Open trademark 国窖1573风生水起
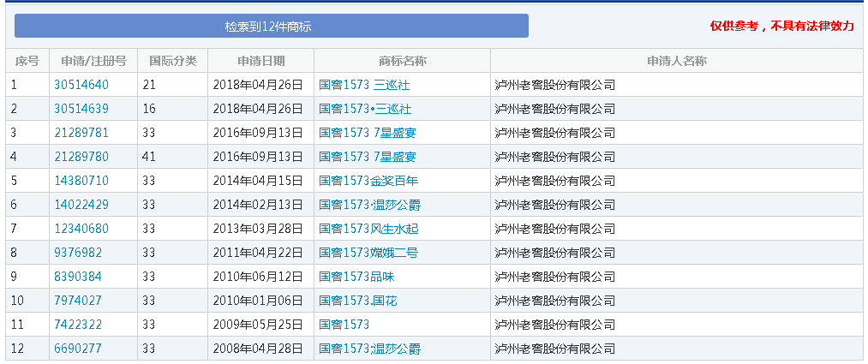This screenshot has height=364, width=868. 368,229
